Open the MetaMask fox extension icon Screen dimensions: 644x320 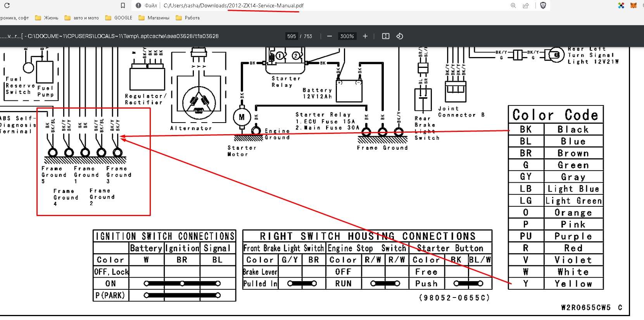click(634, 5)
